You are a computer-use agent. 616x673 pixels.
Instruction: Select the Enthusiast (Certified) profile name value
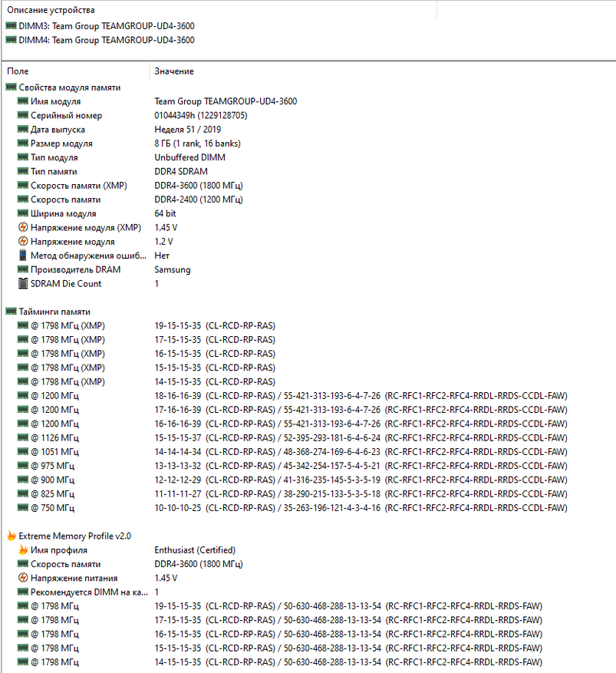click(x=195, y=549)
